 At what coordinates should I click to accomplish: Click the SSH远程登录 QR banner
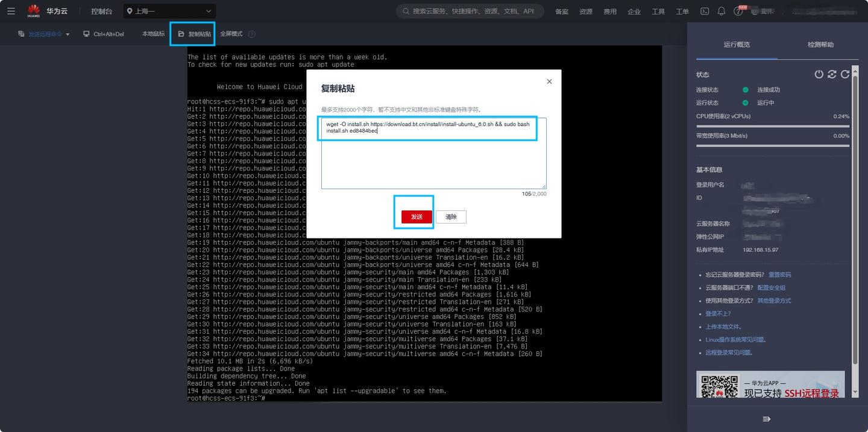click(770, 384)
